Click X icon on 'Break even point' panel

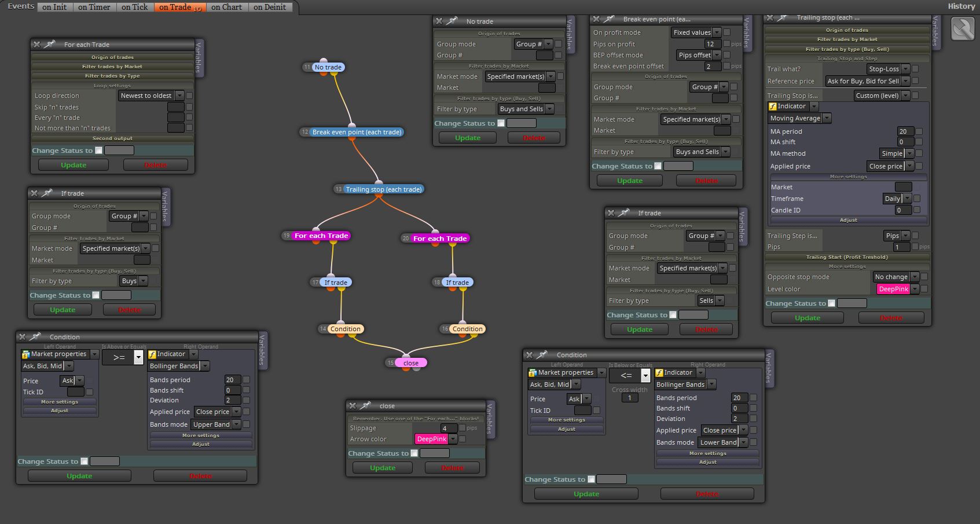tap(596, 19)
